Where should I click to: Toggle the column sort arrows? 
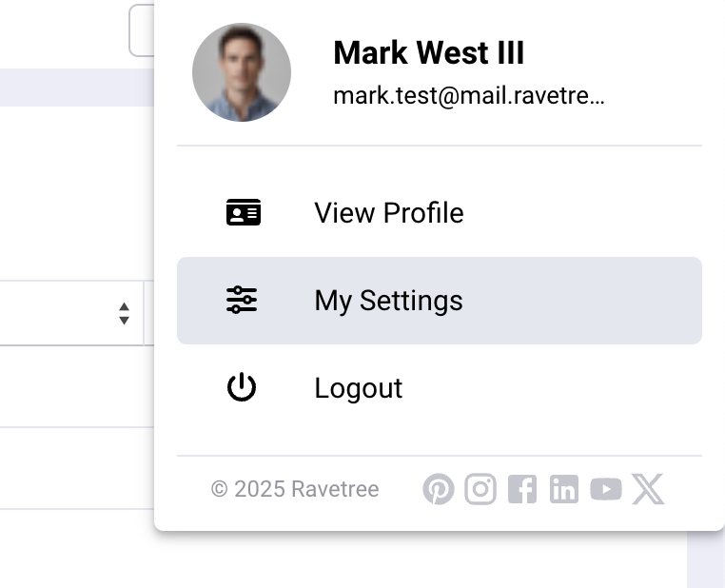coord(124,313)
